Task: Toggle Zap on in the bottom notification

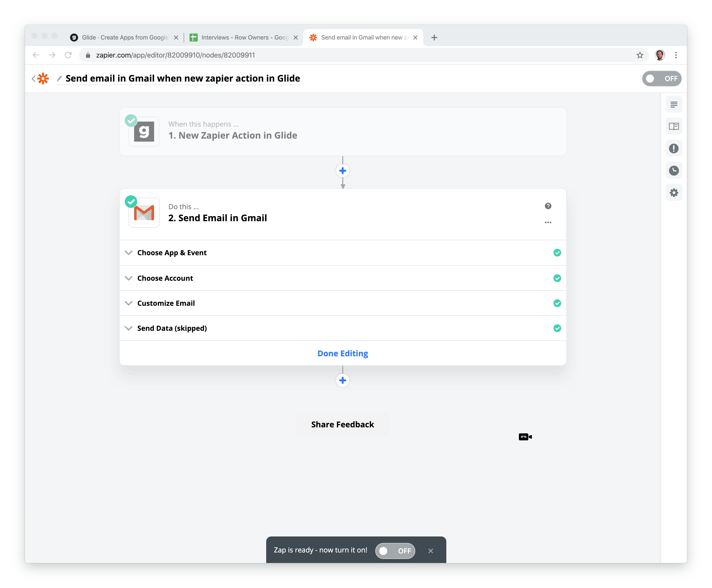Action: coord(395,551)
